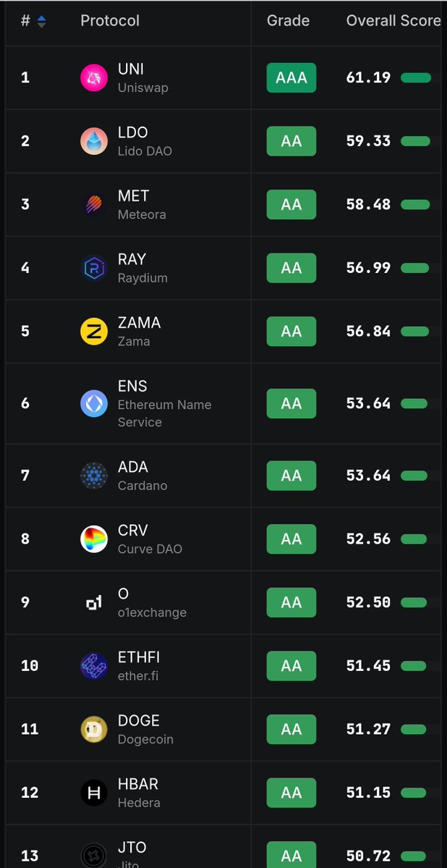Click the Hedera H logo
The height and width of the screenshot is (868, 447).
(94, 793)
